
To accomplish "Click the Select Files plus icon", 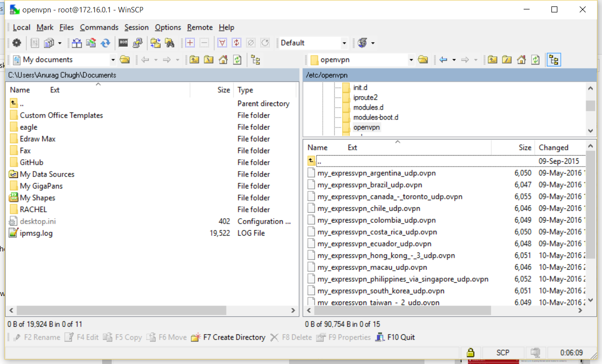I will pos(189,43).
